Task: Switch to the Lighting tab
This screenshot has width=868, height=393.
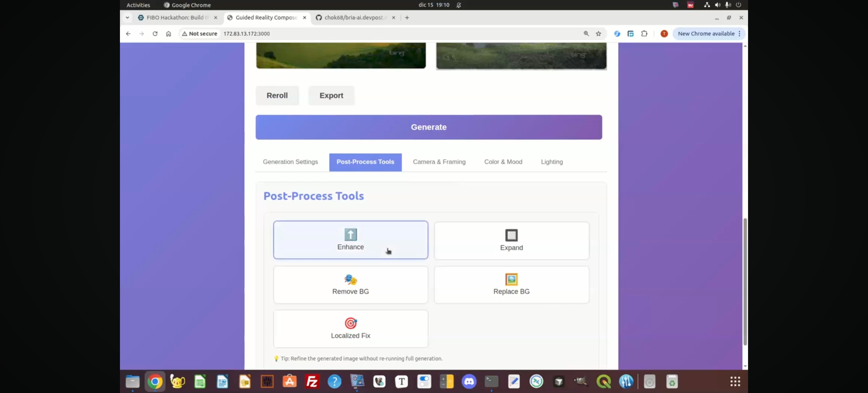Action: tap(551, 162)
